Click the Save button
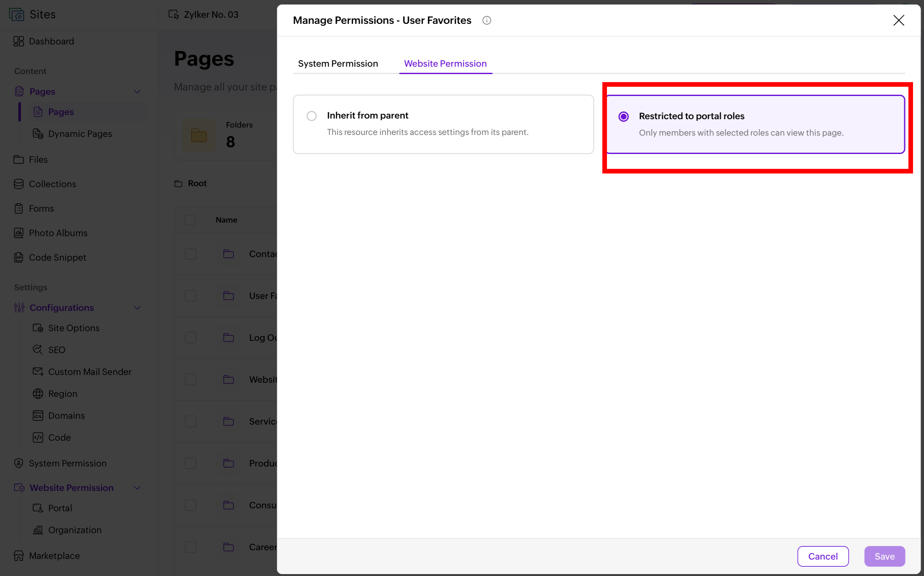 (884, 556)
